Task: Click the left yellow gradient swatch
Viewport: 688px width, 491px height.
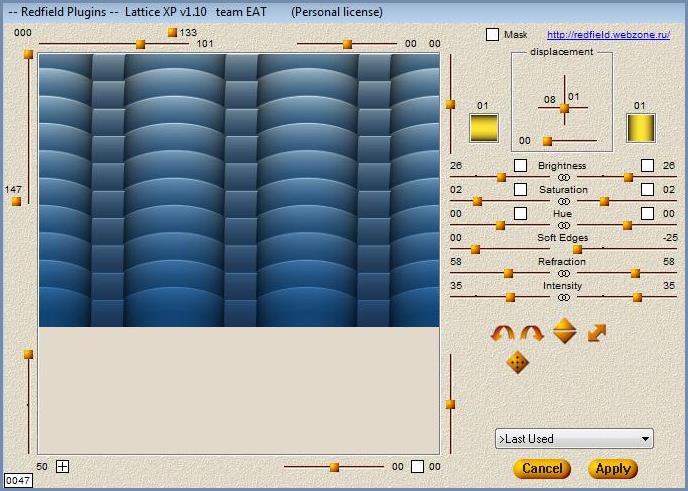Action: point(484,128)
